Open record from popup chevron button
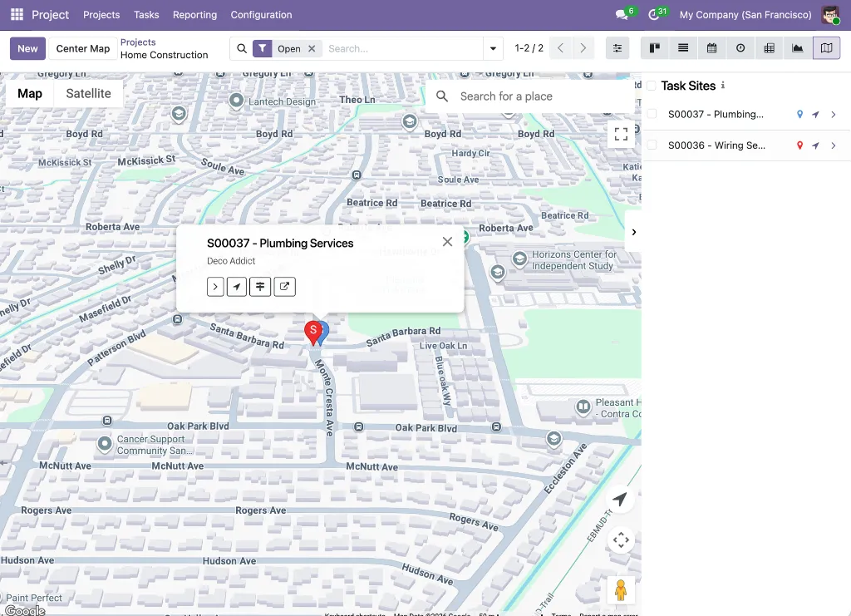851x616 pixels. [x=215, y=287]
